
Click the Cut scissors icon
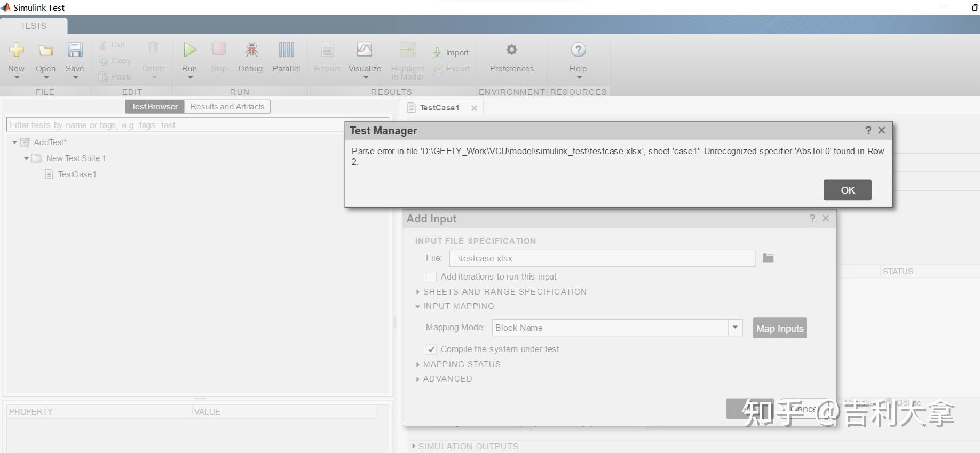102,45
